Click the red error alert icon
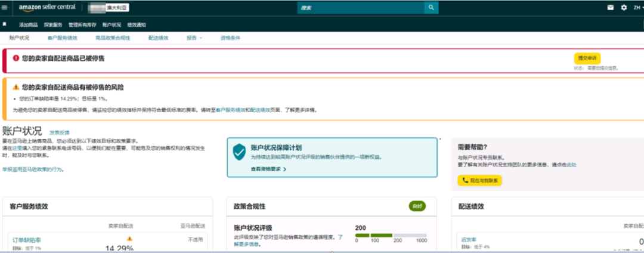 coord(16,58)
